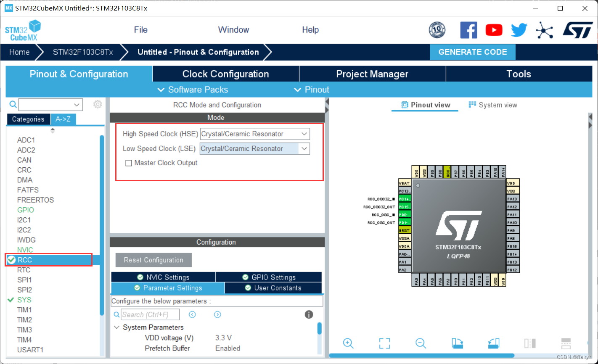Select GPIO in the peripheral list
598x364 pixels.
point(26,210)
